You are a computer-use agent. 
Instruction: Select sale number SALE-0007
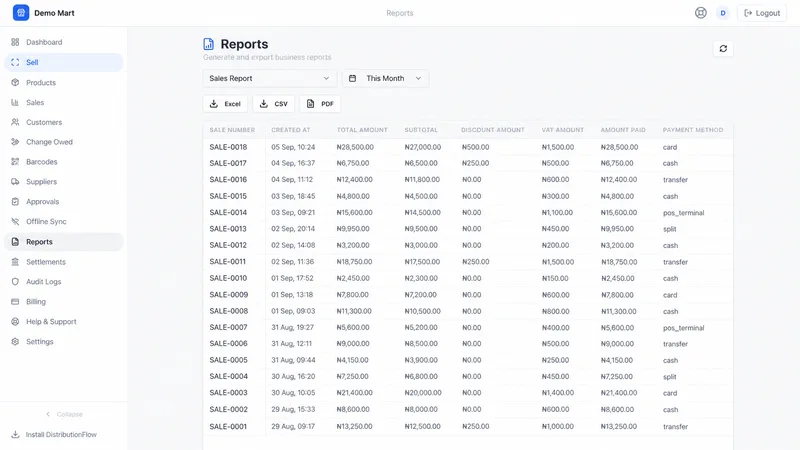228,327
